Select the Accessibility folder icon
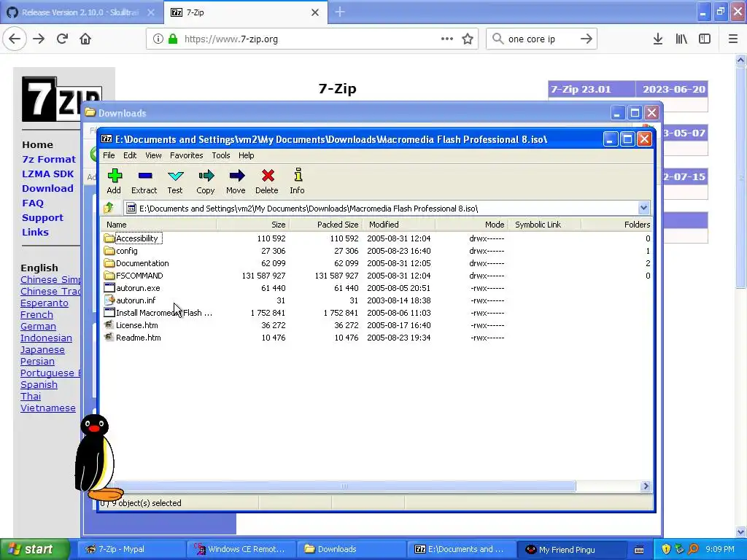Screen dimensions: 747x560 109,238
